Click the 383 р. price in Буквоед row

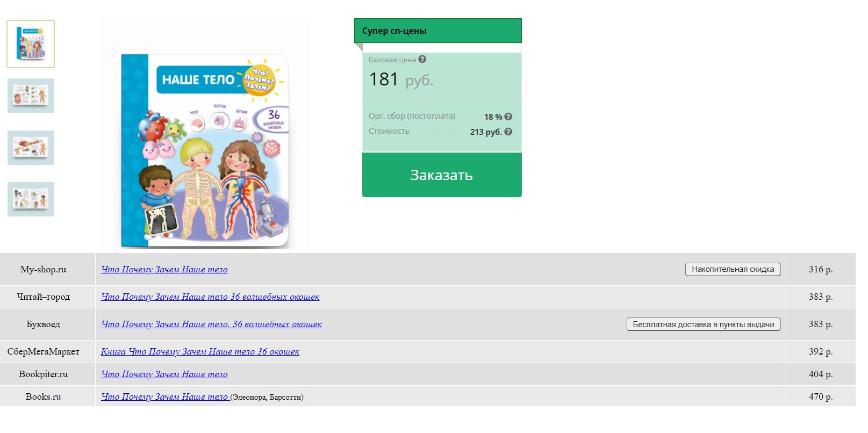tap(821, 324)
